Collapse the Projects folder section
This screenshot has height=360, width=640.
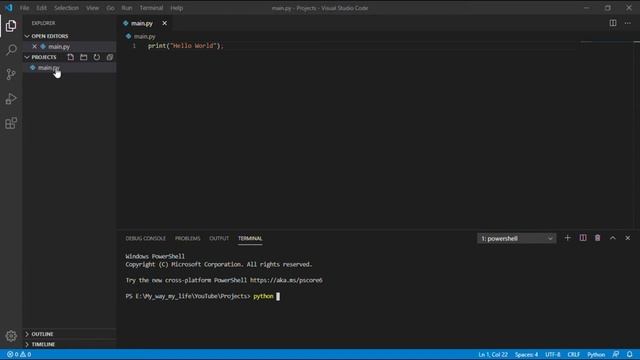point(27,57)
